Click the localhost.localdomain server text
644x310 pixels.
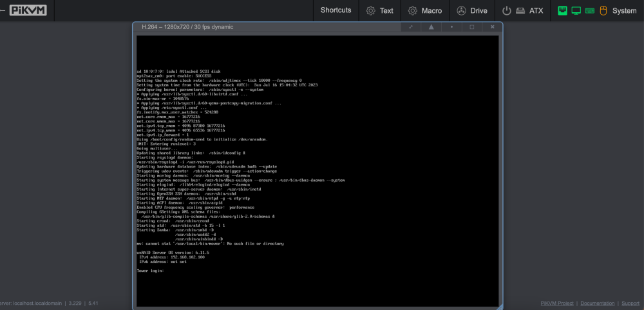pos(37,304)
